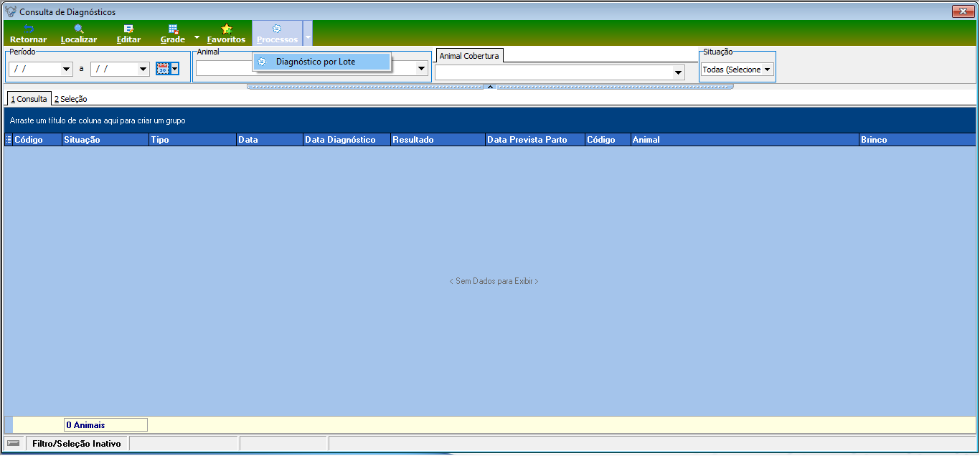Sort by Tipo column header
The height and width of the screenshot is (456, 980).
coord(192,140)
